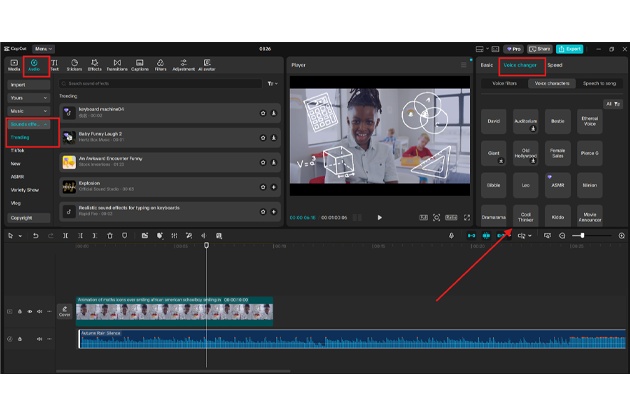Open the selection tool dropdown arrow
Image resolution: width=630 pixels, height=420 pixels.
[20, 236]
